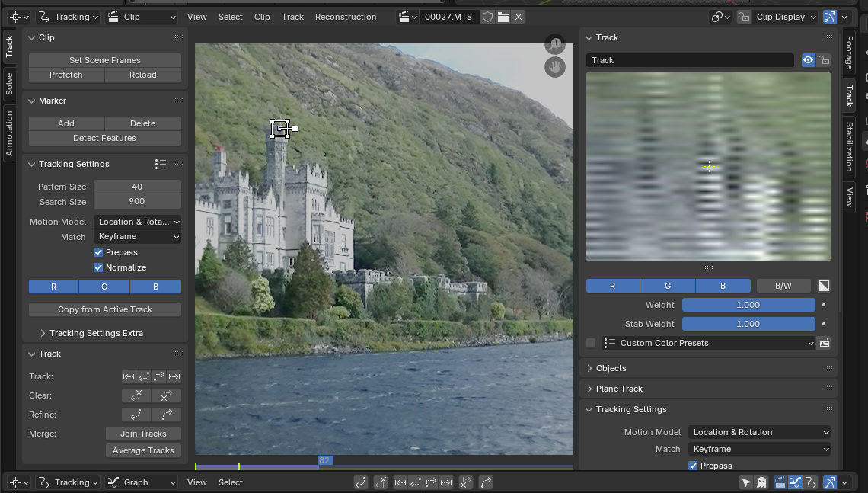The image size is (868, 493).
Task: Adjust the Stab Weight slider
Action: (748, 324)
